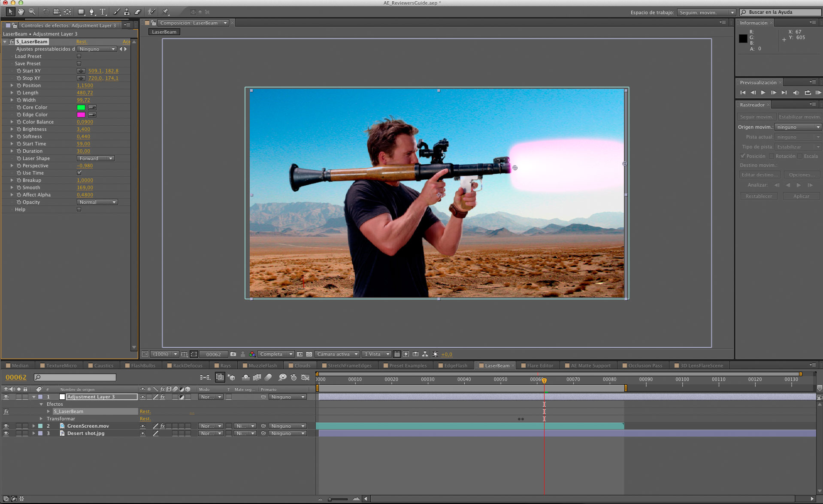
Task: Hide Adjustment Layer 3 via eye
Action: coord(6,397)
